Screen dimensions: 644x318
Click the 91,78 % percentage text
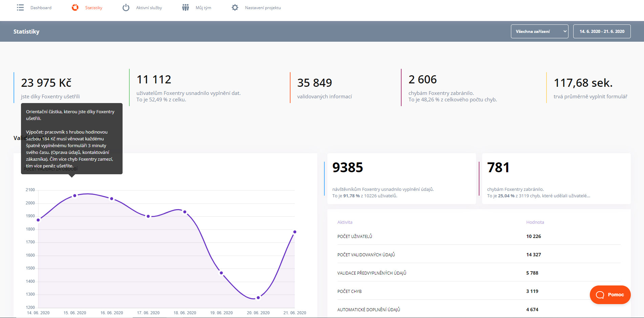click(351, 196)
